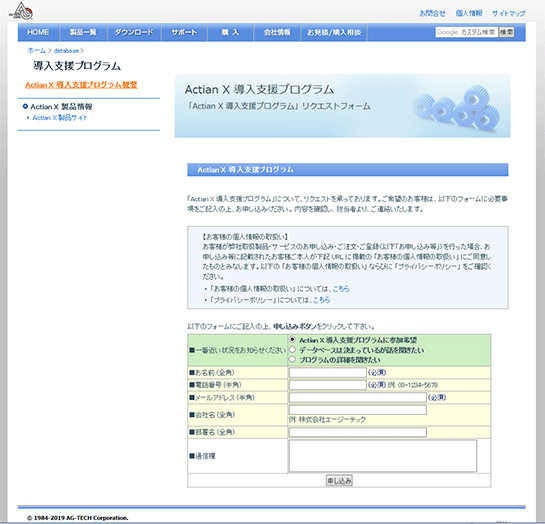
Task: Click the 会社名 (全角) input field
Action: click(x=358, y=410)
